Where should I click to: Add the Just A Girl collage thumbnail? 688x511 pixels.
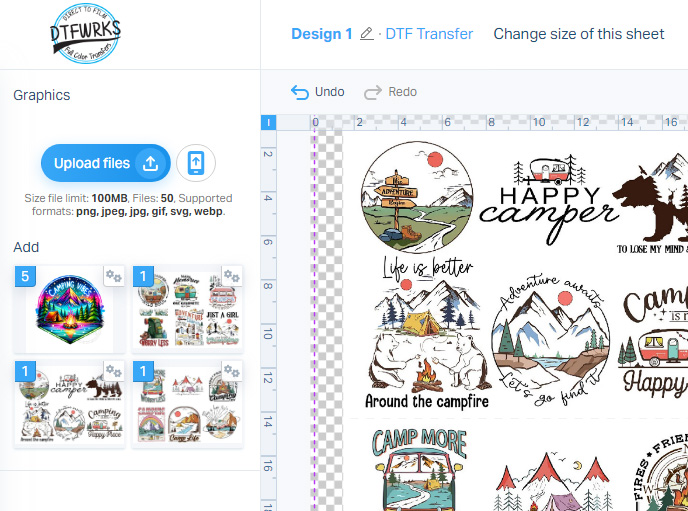click(187, 309)
